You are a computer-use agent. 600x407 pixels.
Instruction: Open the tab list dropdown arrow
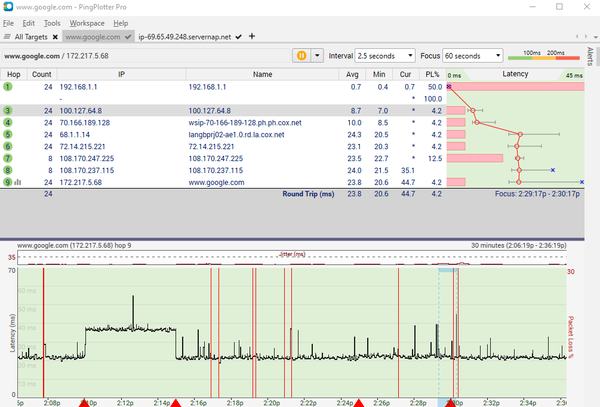click(x=596, y=37)
